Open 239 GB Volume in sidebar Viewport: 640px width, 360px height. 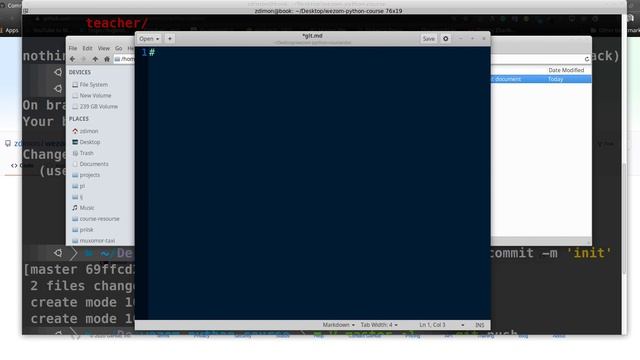tap(98, 107)
